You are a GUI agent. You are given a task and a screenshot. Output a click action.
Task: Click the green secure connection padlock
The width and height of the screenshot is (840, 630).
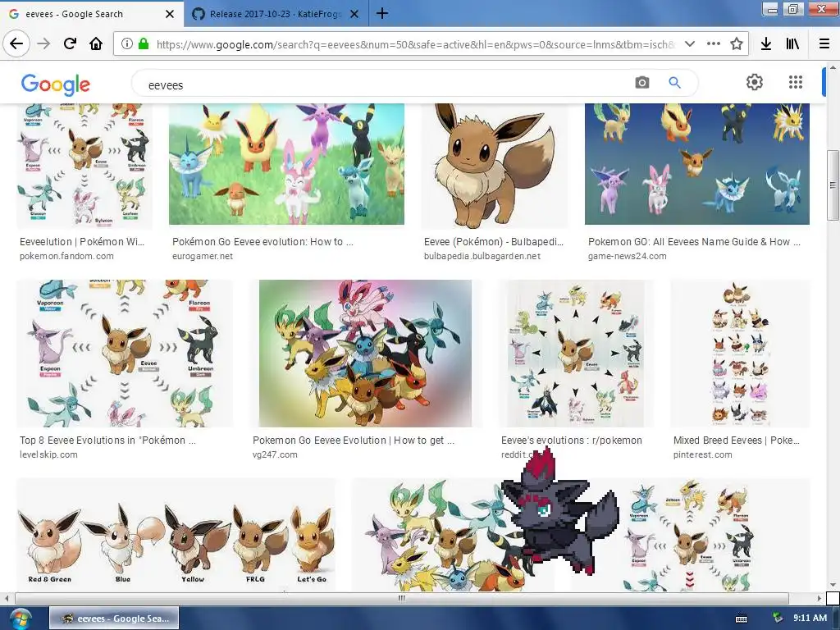coord(143,43)
